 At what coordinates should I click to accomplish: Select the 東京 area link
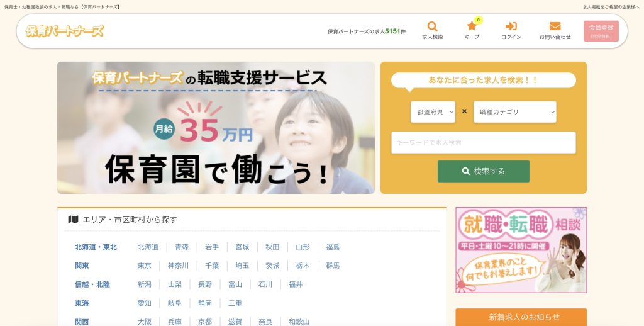pos(145,266)
